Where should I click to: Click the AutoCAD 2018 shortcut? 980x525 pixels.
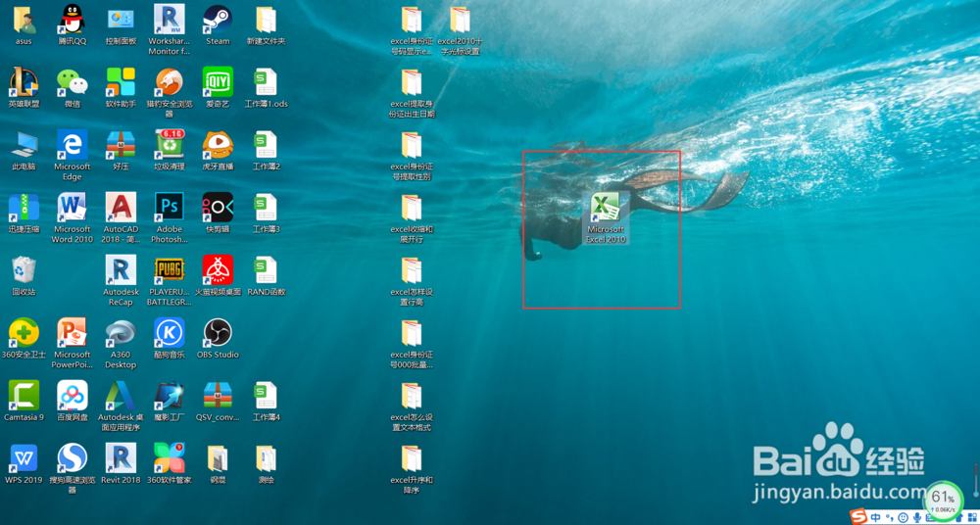point(121,217)
